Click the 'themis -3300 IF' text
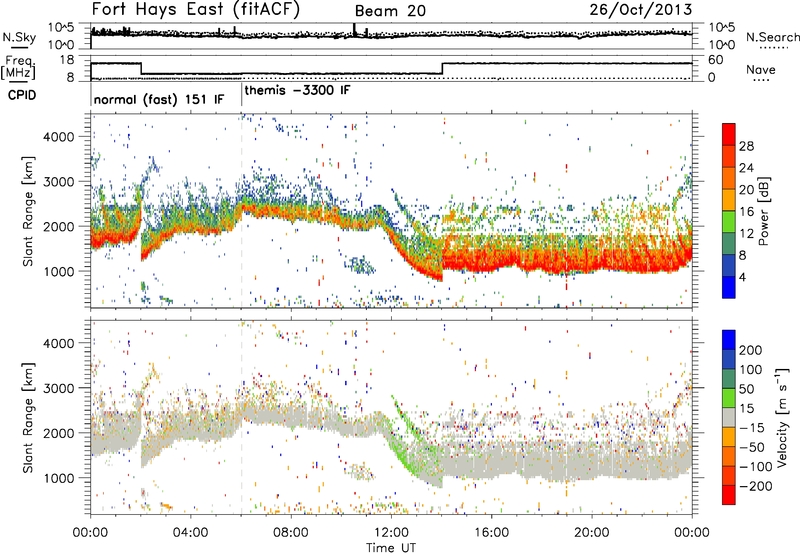The image size is (800, 554). [x=297, y=90]
